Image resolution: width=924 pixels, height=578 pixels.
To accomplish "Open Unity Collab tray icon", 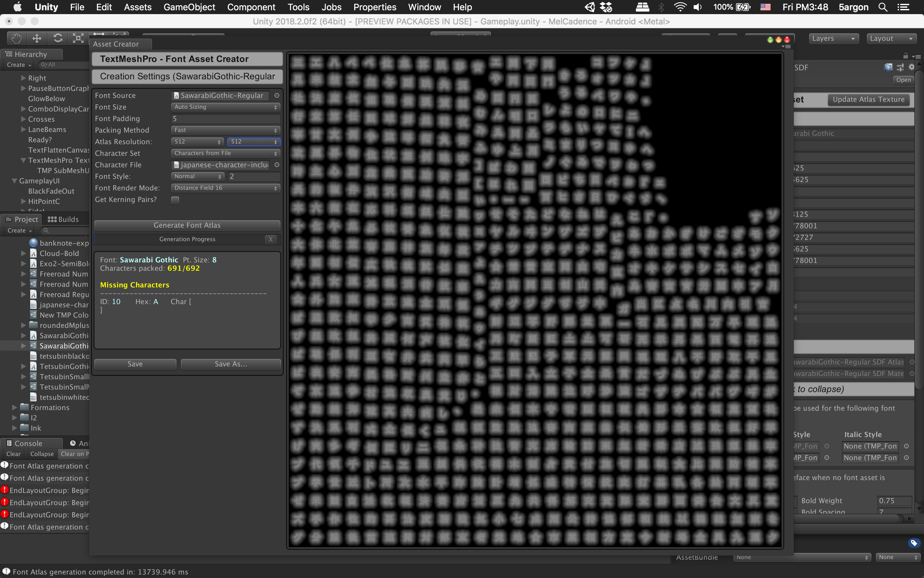I will (x=589, y=7).
